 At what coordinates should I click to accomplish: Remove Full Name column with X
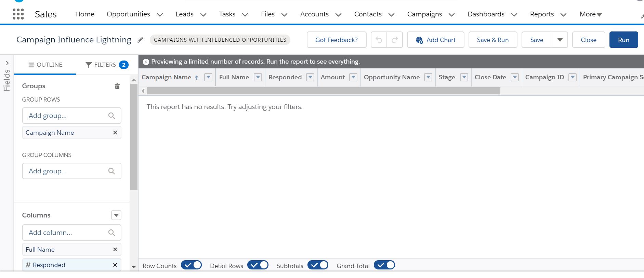click(x=115, y=250)
